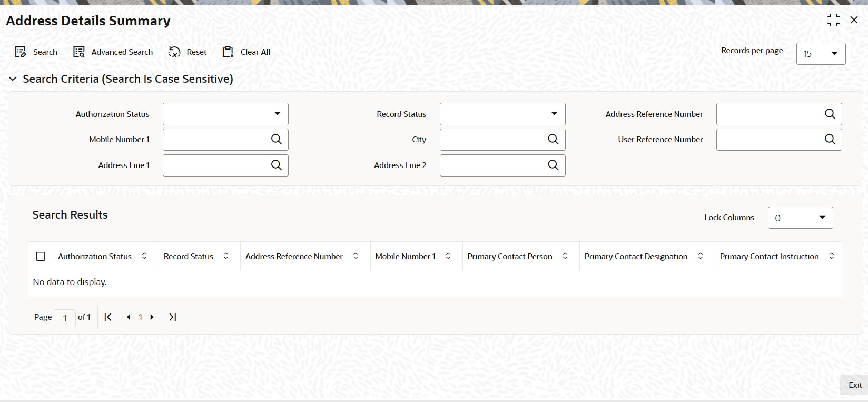This screenshot has width=868, height=402.
Task: Click the Exit button
Action: pyautogui.click(x=855, y=385)
